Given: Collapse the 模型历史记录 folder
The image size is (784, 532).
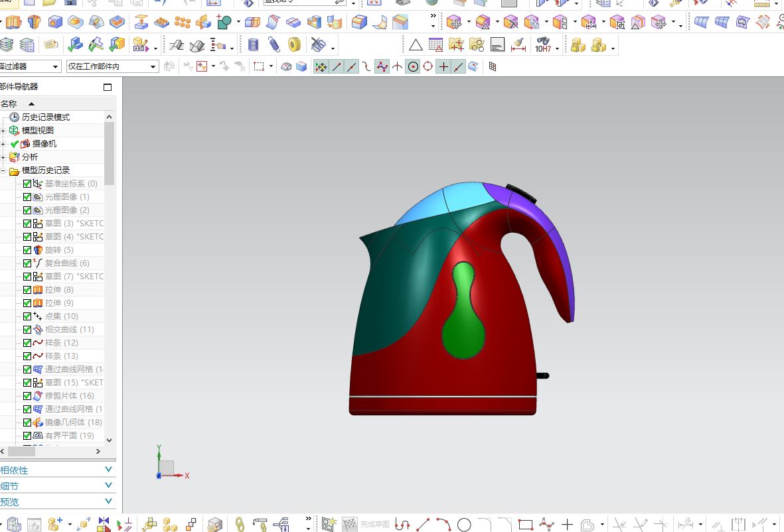Looking at the screenshot, I should [x=3, y=171].
